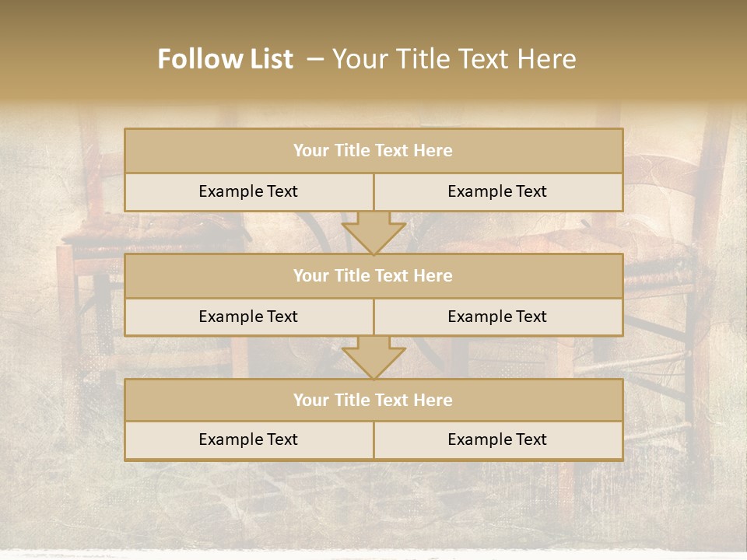
Task: Select the slide title 'Follow List' text
Action: (226, 59)
